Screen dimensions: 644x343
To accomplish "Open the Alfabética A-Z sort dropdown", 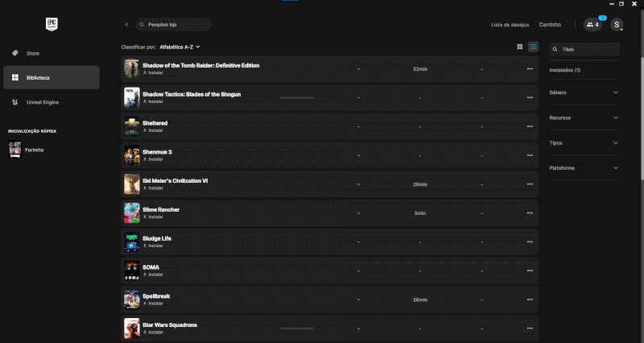I will pos(180,48).
